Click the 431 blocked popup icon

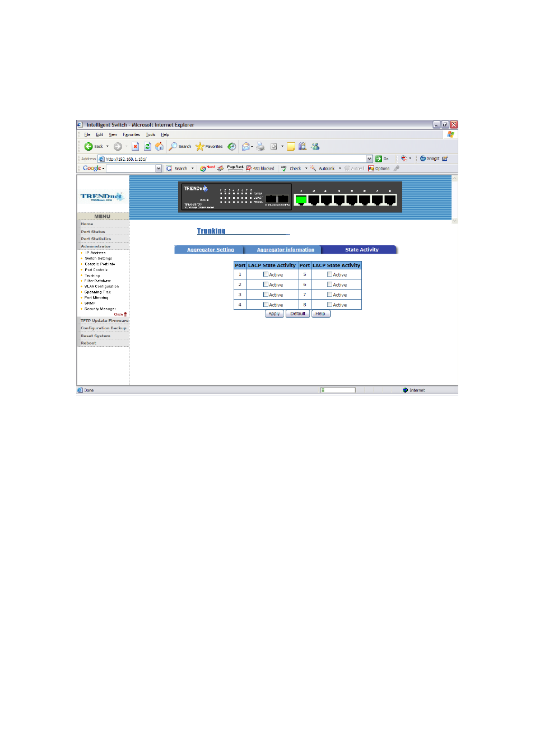249,169
